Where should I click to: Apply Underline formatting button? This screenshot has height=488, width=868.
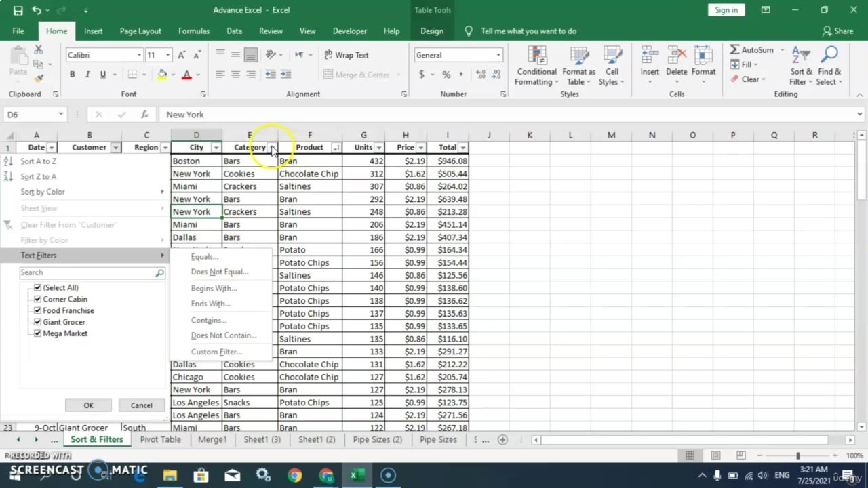102,75
